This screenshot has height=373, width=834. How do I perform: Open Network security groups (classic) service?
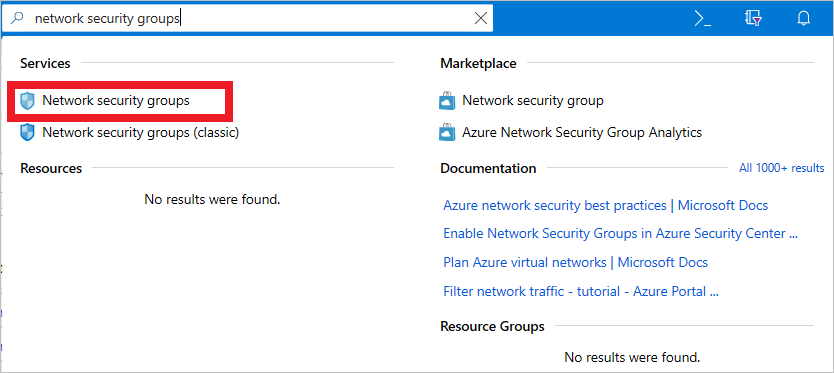coord(140,132)
